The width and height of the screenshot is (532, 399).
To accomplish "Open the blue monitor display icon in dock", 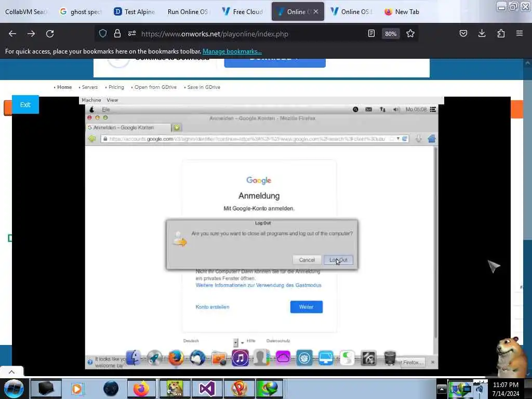I will point(326,358).
